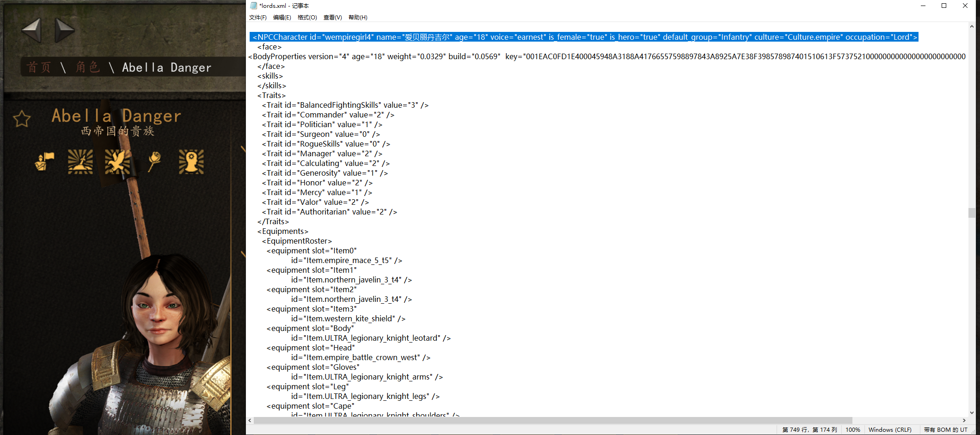
Task: Click the 100% zoom status bar entry
Action: (853, 429)
